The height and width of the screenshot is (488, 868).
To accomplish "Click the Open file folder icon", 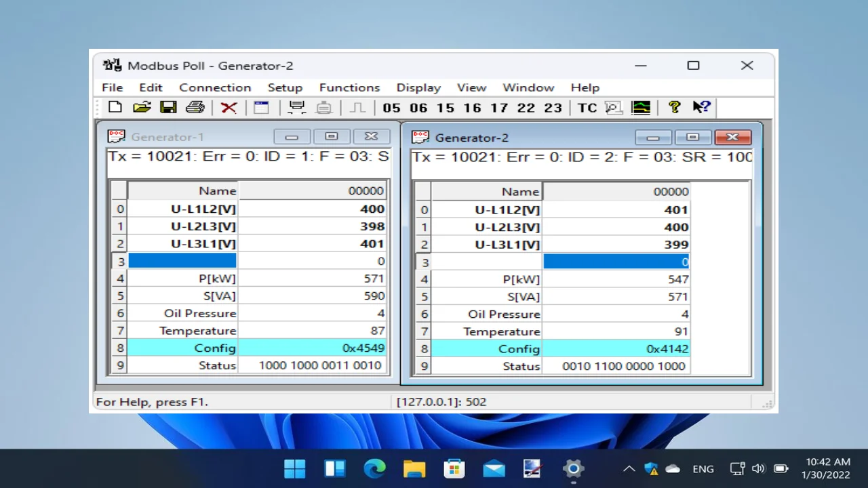I will pos(142,107).
